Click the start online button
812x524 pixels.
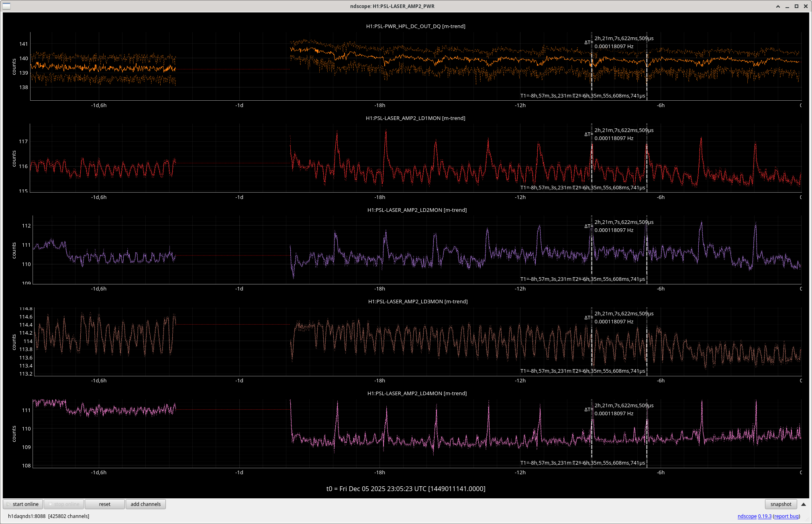click(23, 504)
